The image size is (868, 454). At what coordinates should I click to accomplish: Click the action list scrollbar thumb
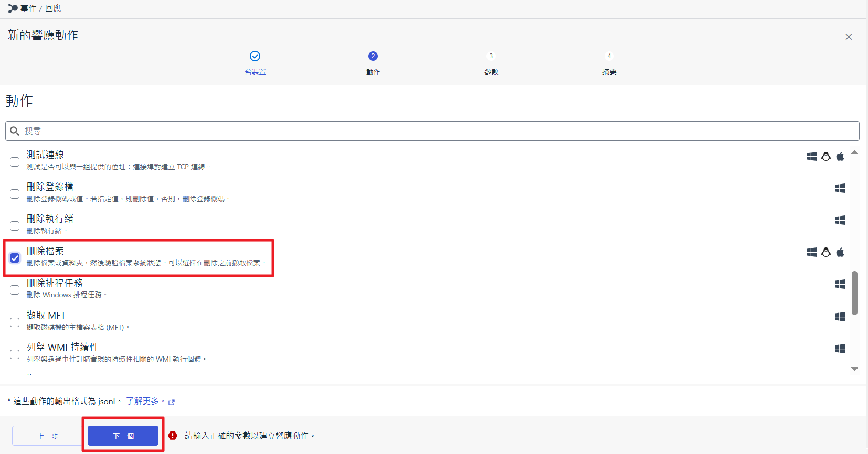(x=854, y=293)
